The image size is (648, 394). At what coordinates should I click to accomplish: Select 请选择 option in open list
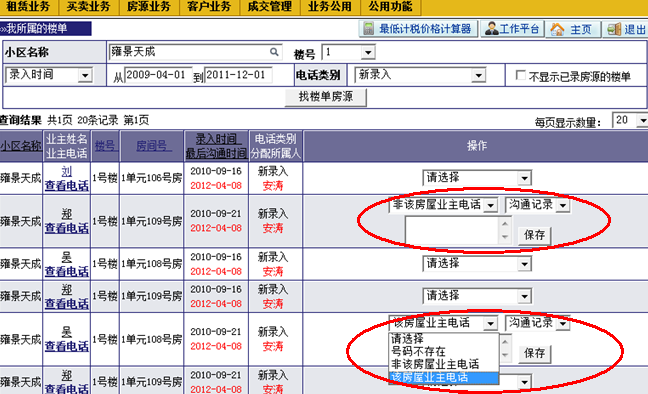point(444,339)
